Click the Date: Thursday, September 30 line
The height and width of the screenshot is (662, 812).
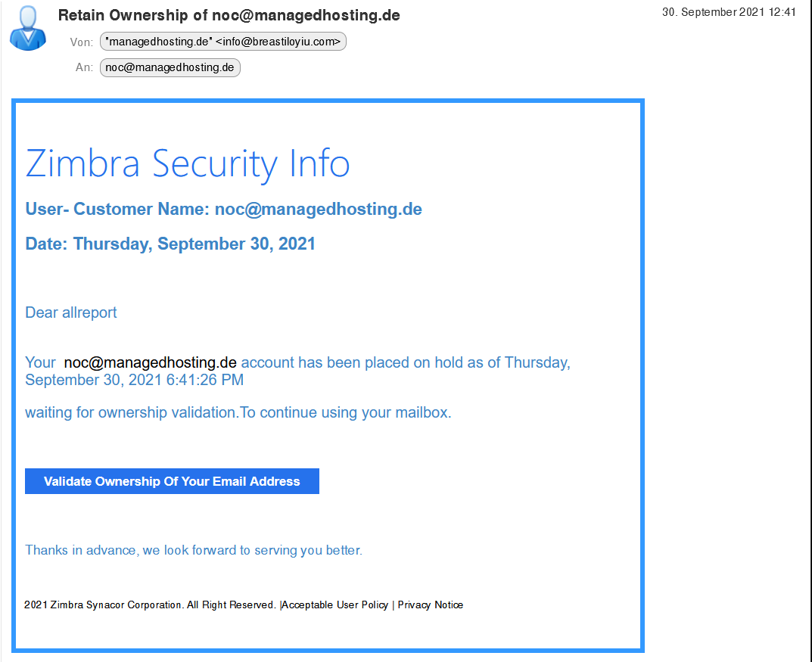point(170,244)
